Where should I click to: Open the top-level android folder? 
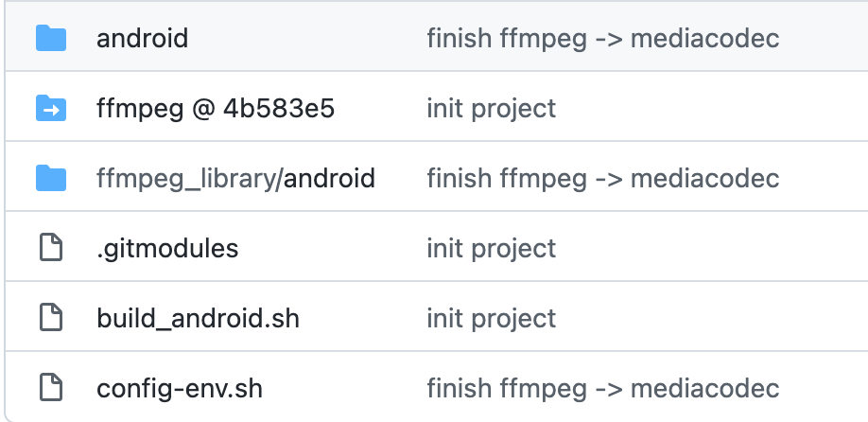(x=142, y=39)
